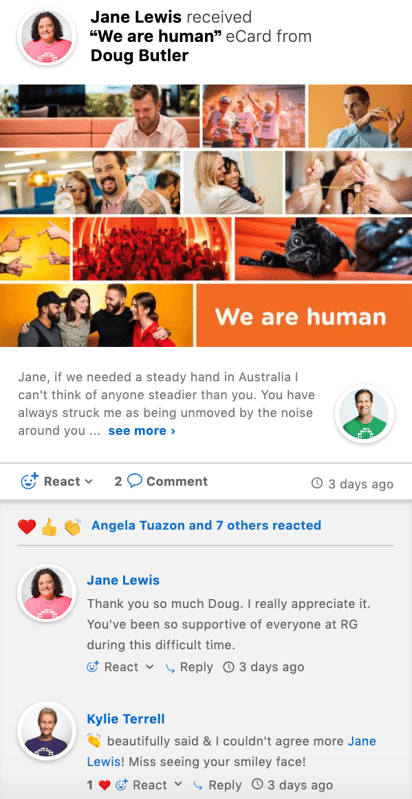Expand the message with see more
This screenshot has width=412, height=799.
tap(142, 431)
